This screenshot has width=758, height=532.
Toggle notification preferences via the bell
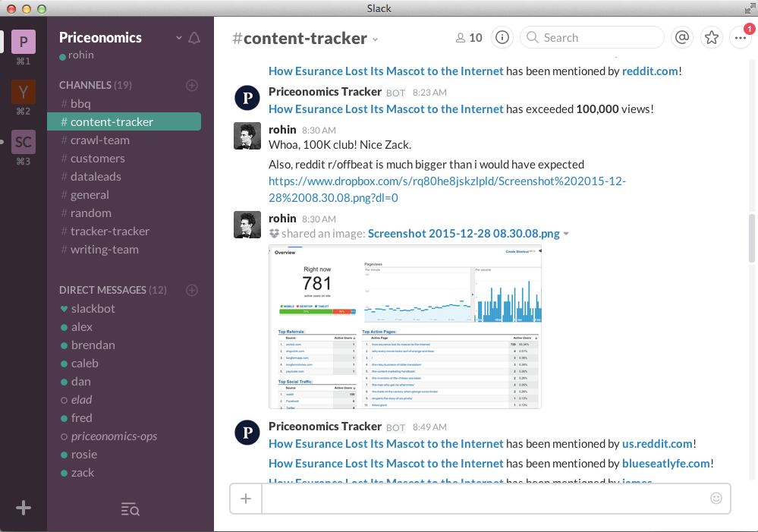tap(195, 36)
